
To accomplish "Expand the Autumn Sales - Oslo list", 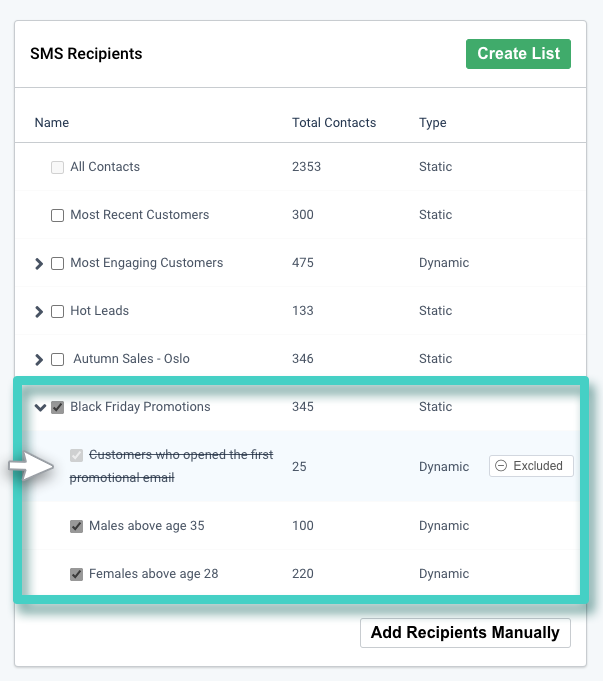I will coord(39,360).
